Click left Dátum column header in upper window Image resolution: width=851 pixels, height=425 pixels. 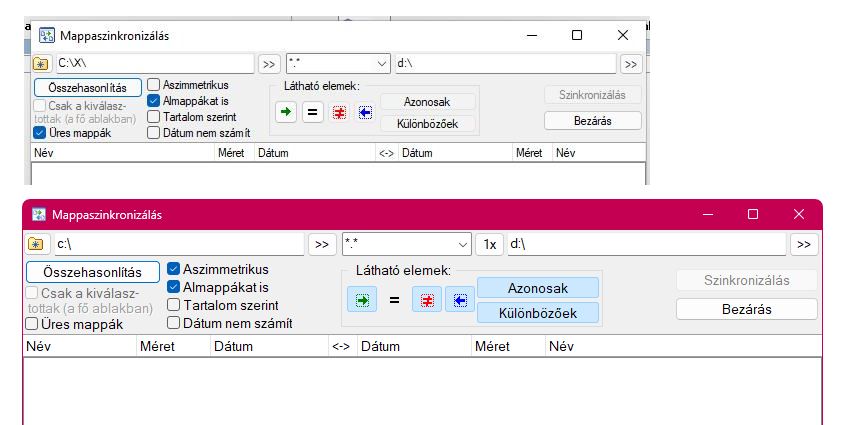315,153
